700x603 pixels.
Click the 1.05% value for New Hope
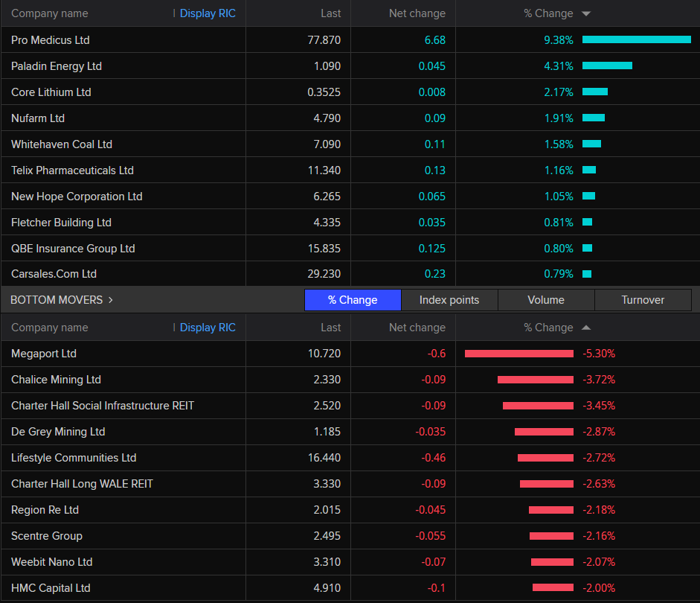coord(559,197)
